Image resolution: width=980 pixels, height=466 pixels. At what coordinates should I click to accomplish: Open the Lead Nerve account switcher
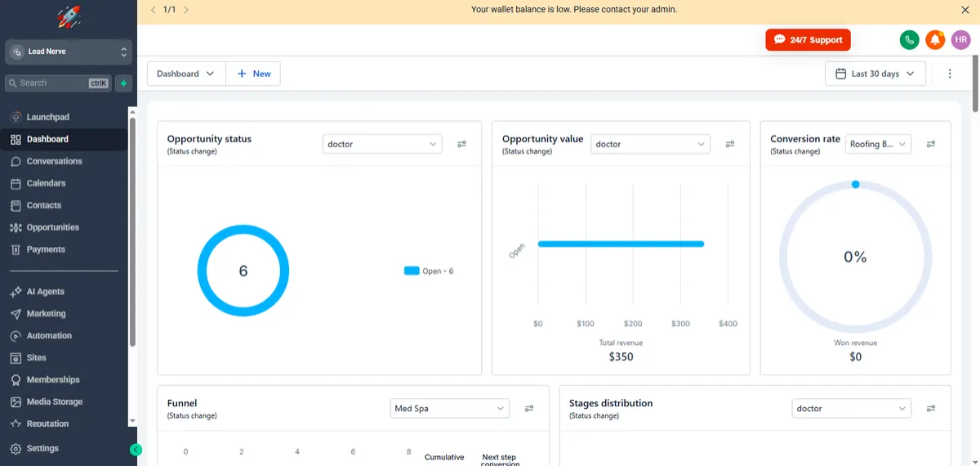pyautogui.click(x=69, y=52)
